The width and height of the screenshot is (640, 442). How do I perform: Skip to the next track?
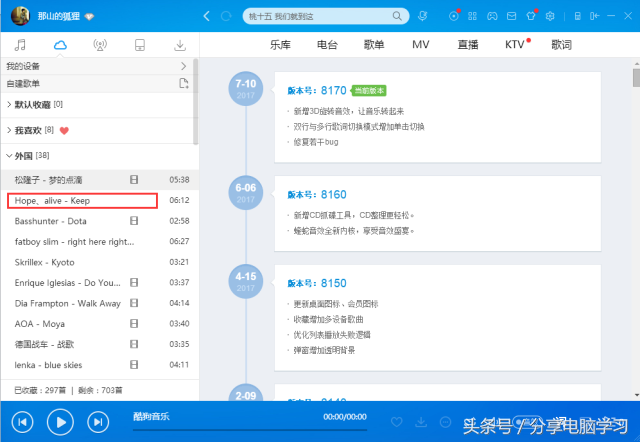pos(98,422)
